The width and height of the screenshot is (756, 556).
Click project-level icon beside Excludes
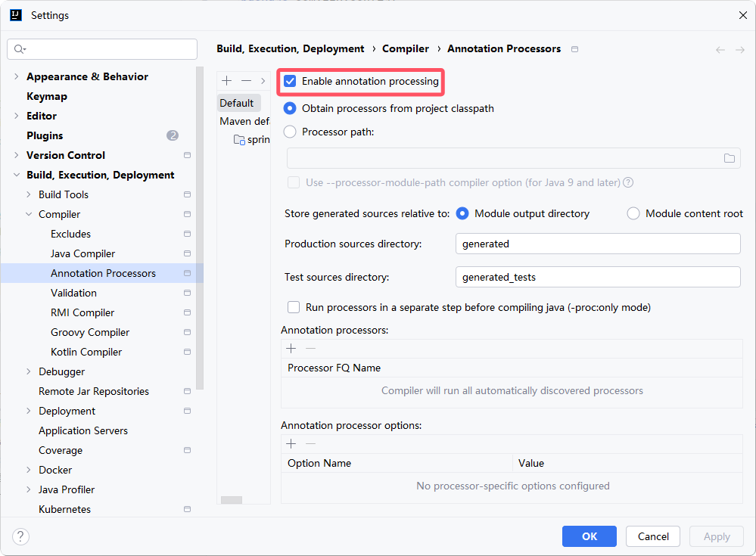click(187, 235)
